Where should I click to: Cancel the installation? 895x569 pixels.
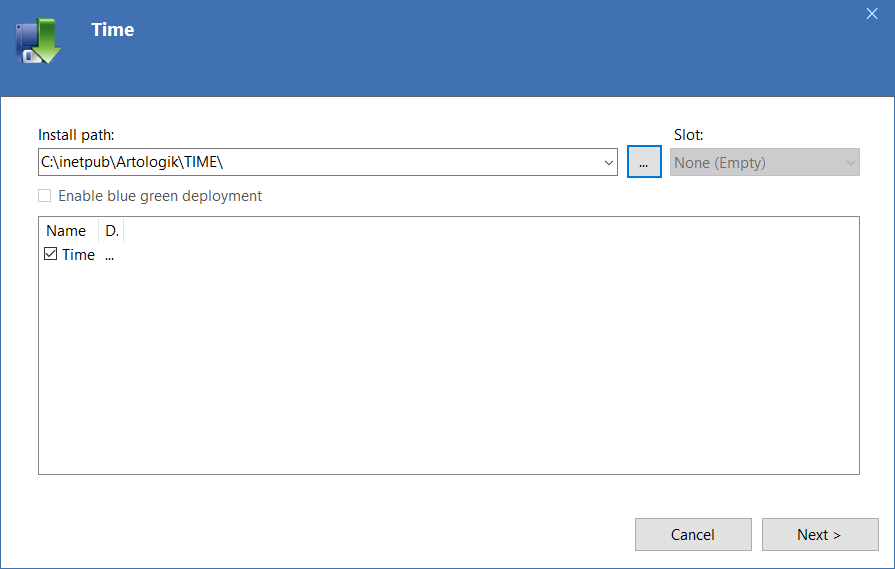pyautogui.click(x=693, y=534)
